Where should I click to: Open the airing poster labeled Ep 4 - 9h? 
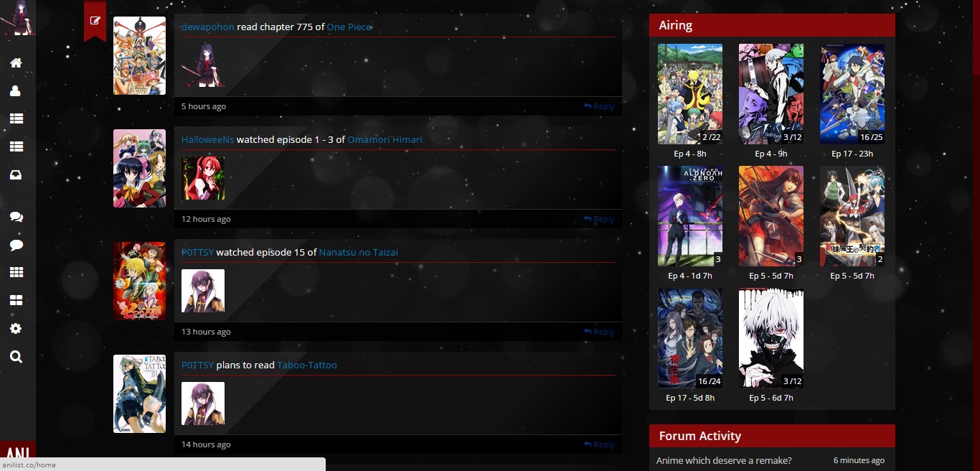coord(771,94)
